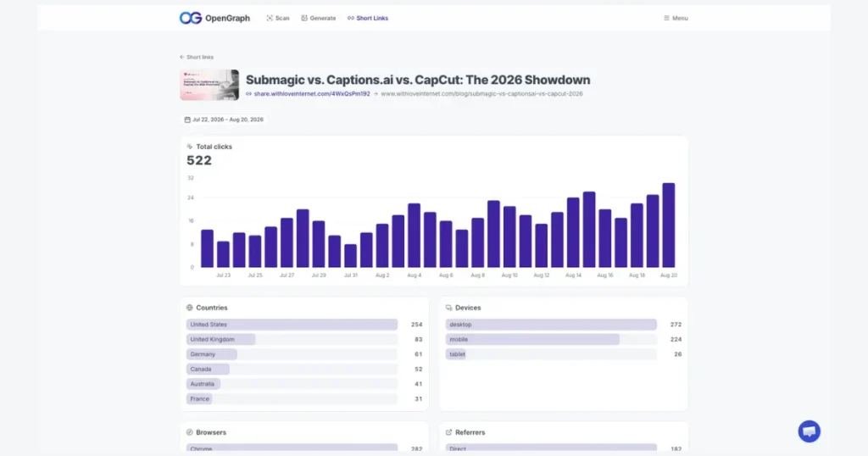868x456 pixels.
Task: Click the calendar icon in date range
Action: coord(187,120)
